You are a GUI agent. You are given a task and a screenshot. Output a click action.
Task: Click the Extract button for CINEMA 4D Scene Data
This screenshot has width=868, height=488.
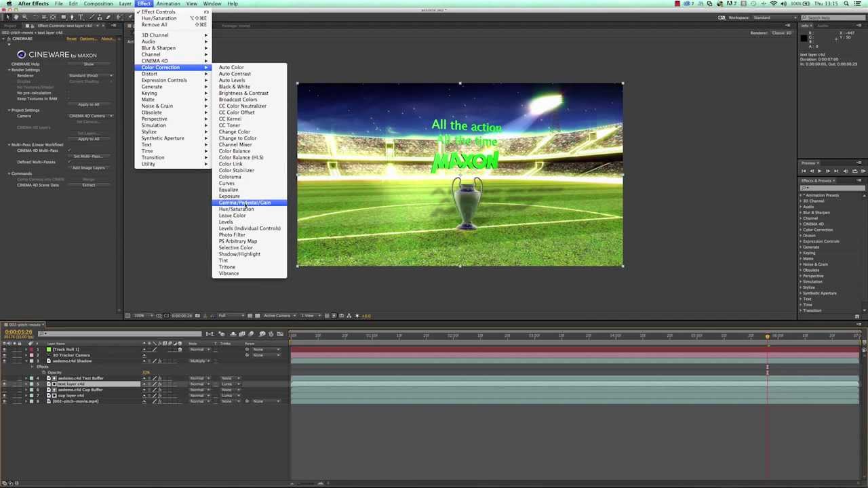[x=89, y=185]
